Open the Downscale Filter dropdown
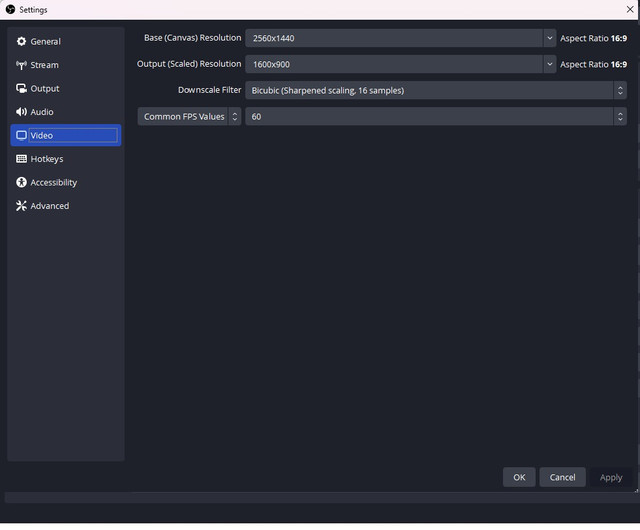This screenshot has width=640, height=530. click(x=436, y=90)
